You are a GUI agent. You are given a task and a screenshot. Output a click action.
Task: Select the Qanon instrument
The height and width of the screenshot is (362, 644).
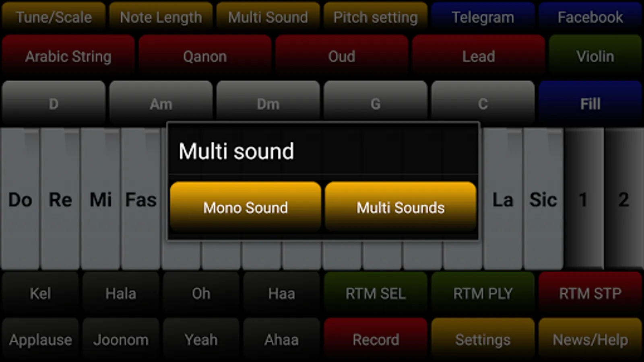[x=205, y=56]
